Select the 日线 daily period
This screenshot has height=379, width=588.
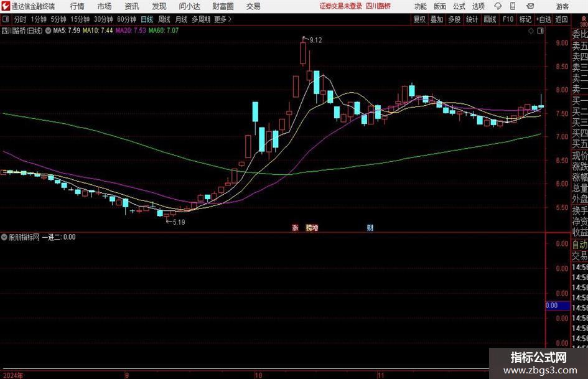point(147,19)
